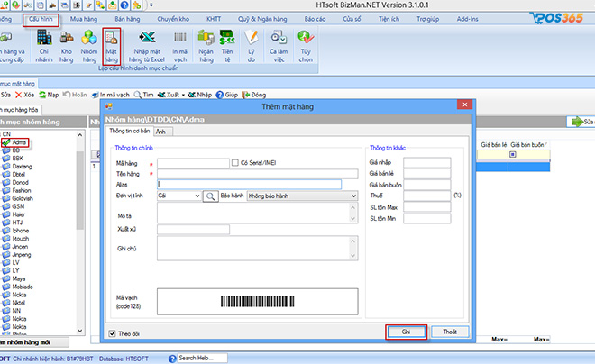
Task: Open the Báo cáo menu tab
Action: [315, 17]
